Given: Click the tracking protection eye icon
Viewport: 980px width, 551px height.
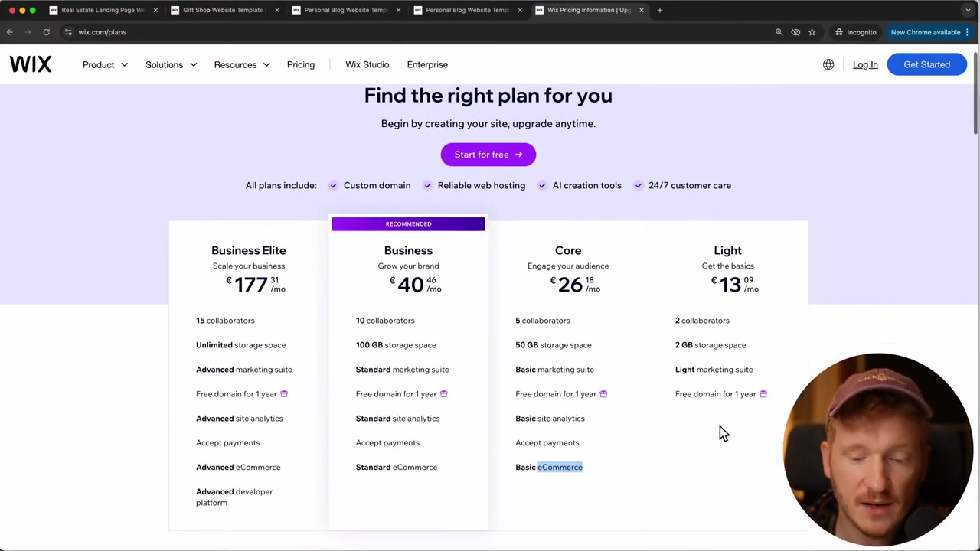Looking at the screenshot, I should click(x=795, y=32).
